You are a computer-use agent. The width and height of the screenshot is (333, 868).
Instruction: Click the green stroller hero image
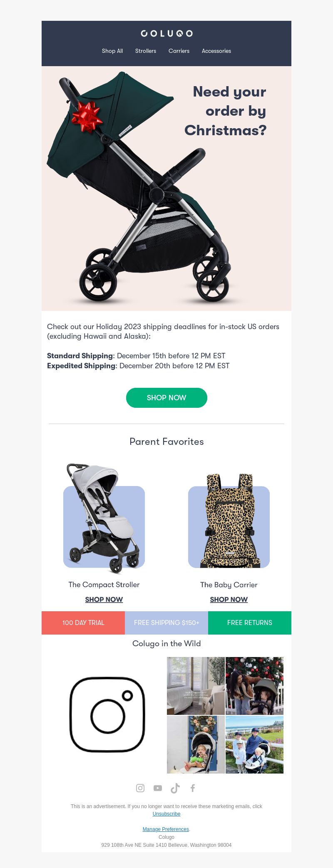point(166,188)
